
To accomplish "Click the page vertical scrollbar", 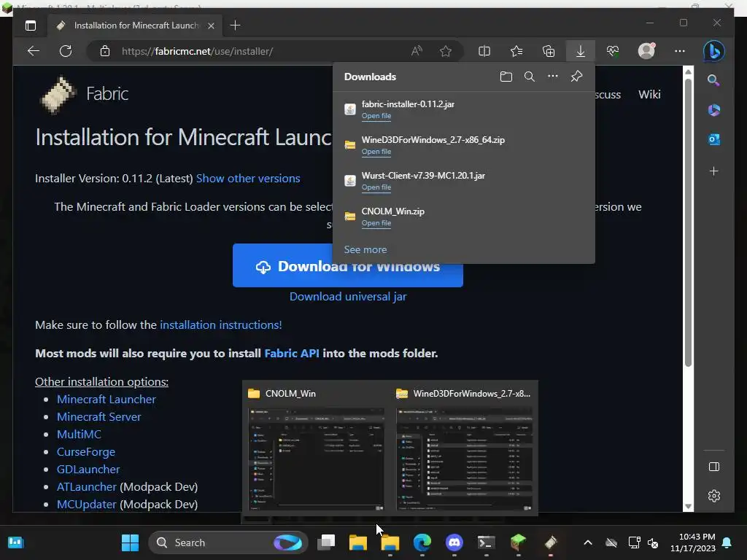I will coord(688,224).
